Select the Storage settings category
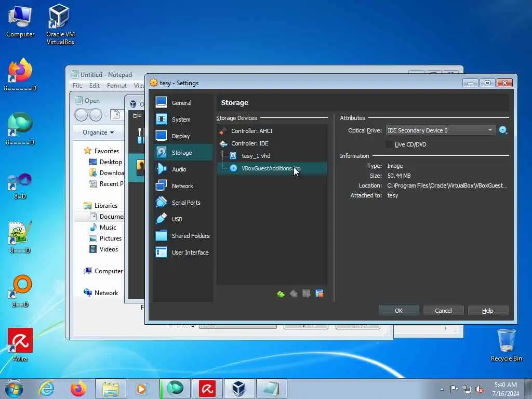 [183, 153]
